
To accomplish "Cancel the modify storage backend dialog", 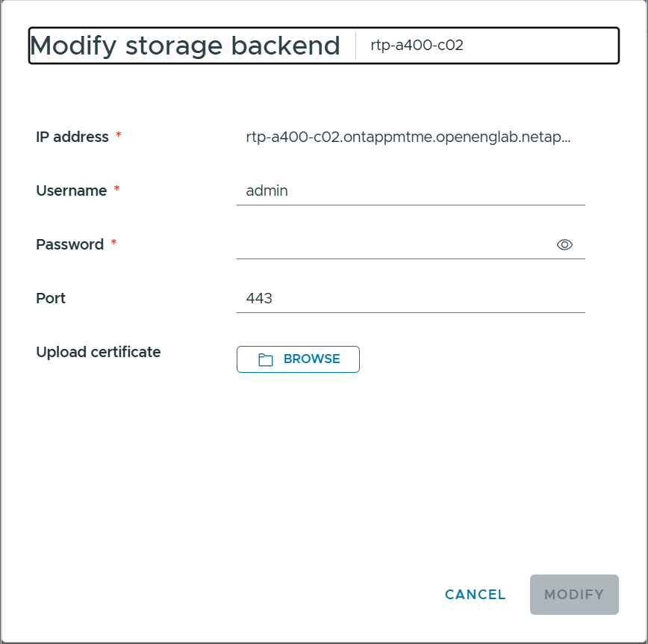I will click(x=476, y=595).
